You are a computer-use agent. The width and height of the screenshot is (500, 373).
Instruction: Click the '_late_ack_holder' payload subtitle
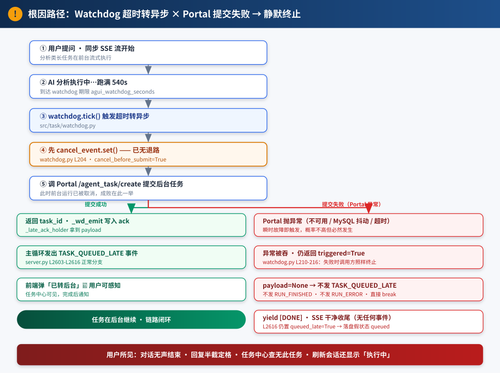[63, 230]
